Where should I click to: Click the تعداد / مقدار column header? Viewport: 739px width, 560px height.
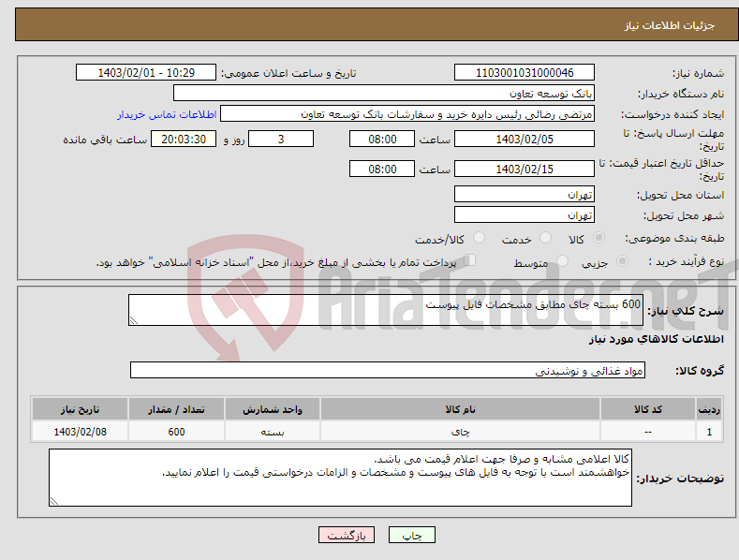(176, 409)
